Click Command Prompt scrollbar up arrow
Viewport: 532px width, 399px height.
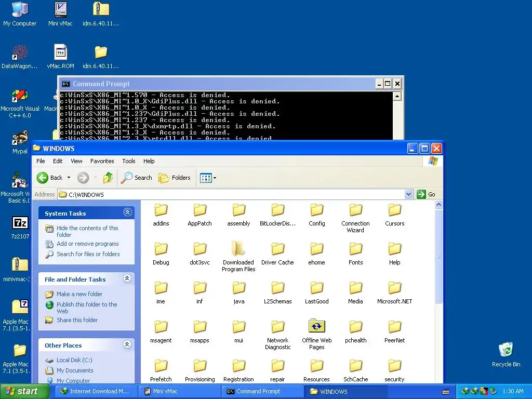click(x=397, y=96)
